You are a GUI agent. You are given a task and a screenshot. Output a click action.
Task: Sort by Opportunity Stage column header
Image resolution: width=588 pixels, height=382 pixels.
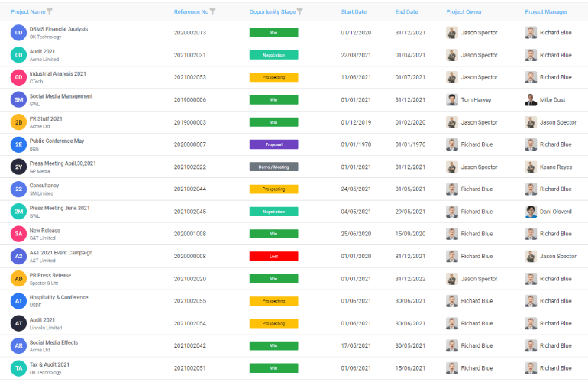tap(273, 11)
